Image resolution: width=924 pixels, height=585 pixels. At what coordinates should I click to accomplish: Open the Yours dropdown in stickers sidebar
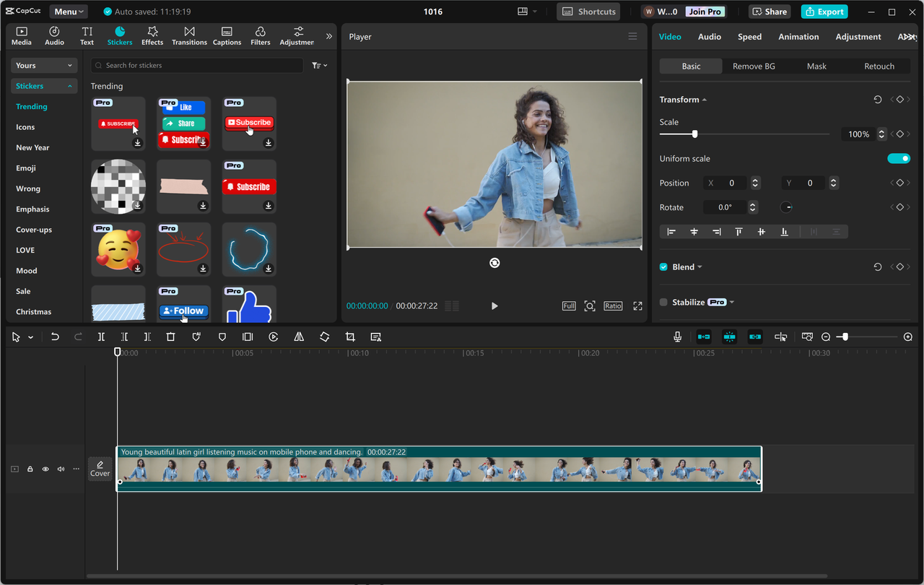pos(44,66)
